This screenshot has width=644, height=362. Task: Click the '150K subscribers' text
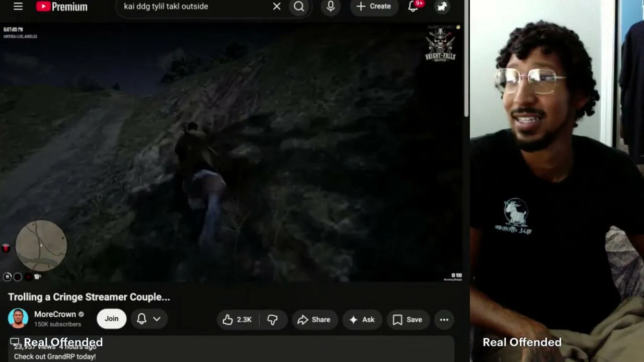pyautogui.click(x=57, y=324)
